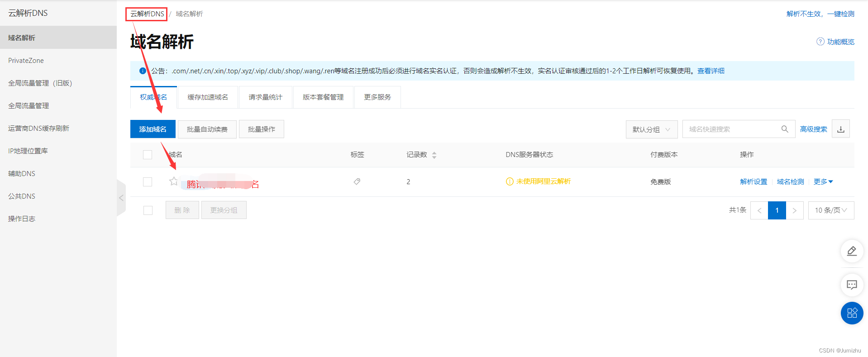The image size is (868, 357).
Task: Open the 域名检测 link for the domain
Action: [791, 181]
